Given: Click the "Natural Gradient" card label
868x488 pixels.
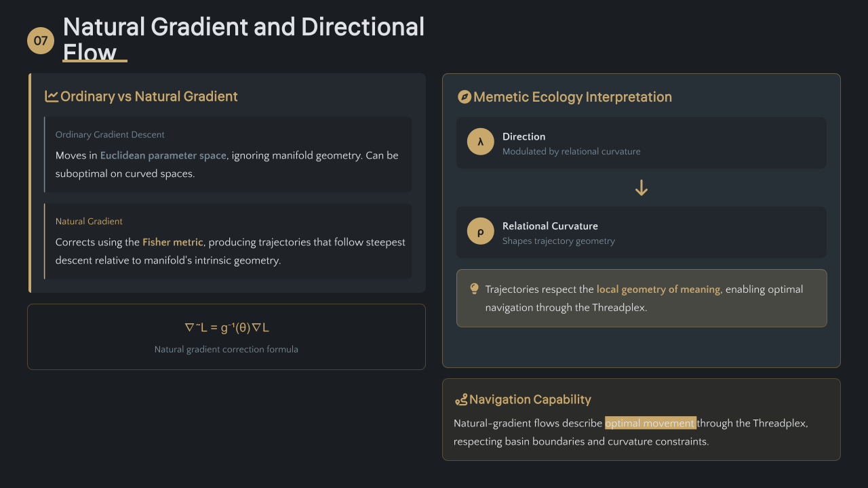Looking at the screenshot, I should [89, 222].
